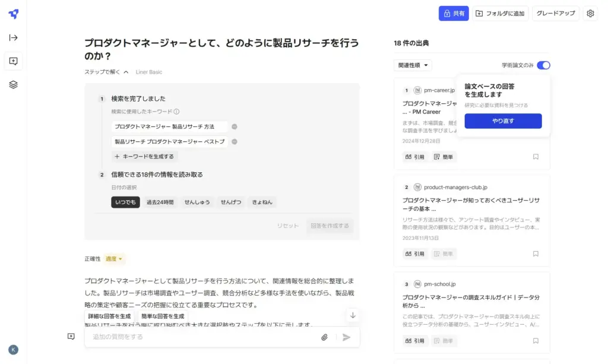This screenshot has height=364, width=608.
Task: Click date 2024年12月28日
Action: click(421, 141)
